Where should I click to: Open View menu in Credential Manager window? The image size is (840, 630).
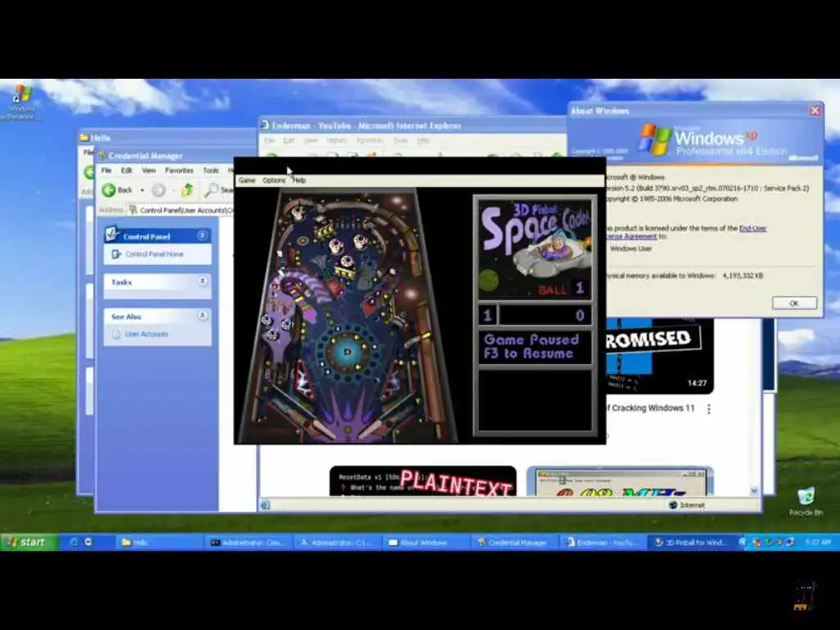[x=149, y=171]
